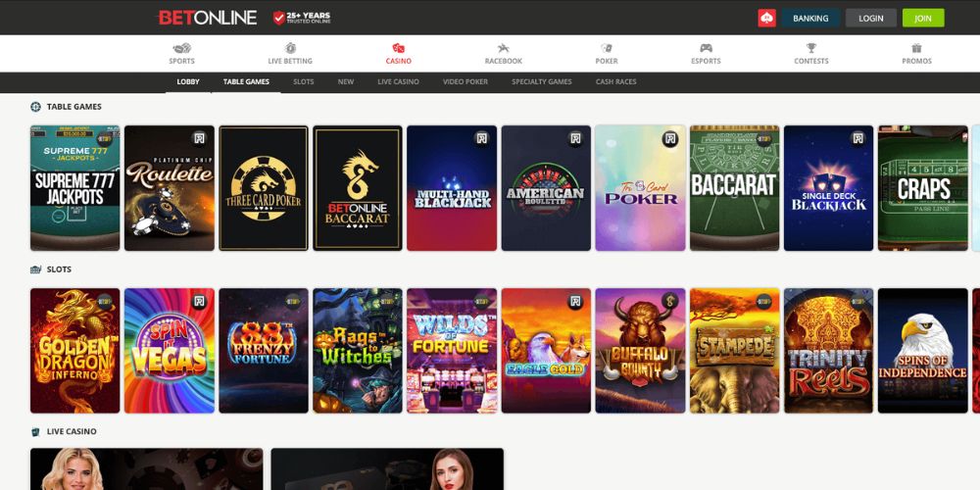Image resolution: width=980 pixels, height=490 pixels.
Task: Click the Table Games section heading
Action: coord(73,107)
